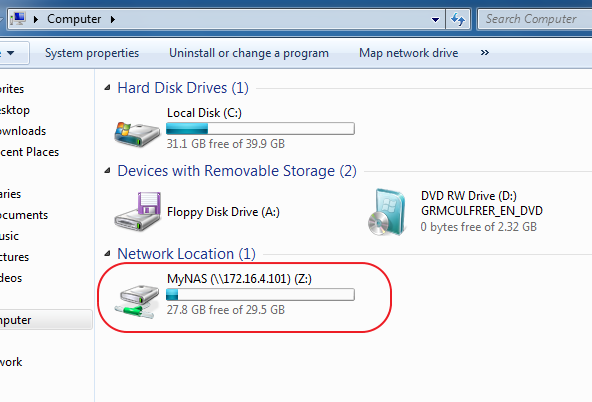592x402 pixels.
Task: Click the Computer breadcrumb label
Action: pos(74,19)
